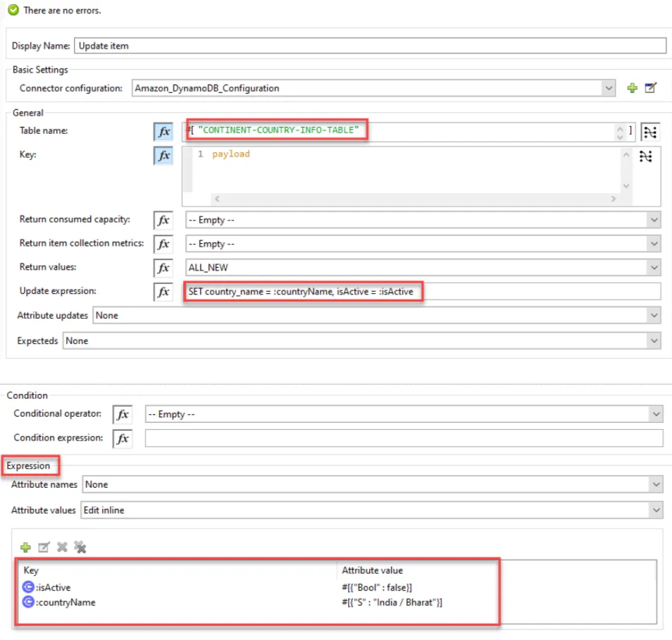Image resolution: width=672 pixels, height=640 pixels.
Task: Edit the Amazon DynamoDB connector configuration
Action: click(651, 88)
